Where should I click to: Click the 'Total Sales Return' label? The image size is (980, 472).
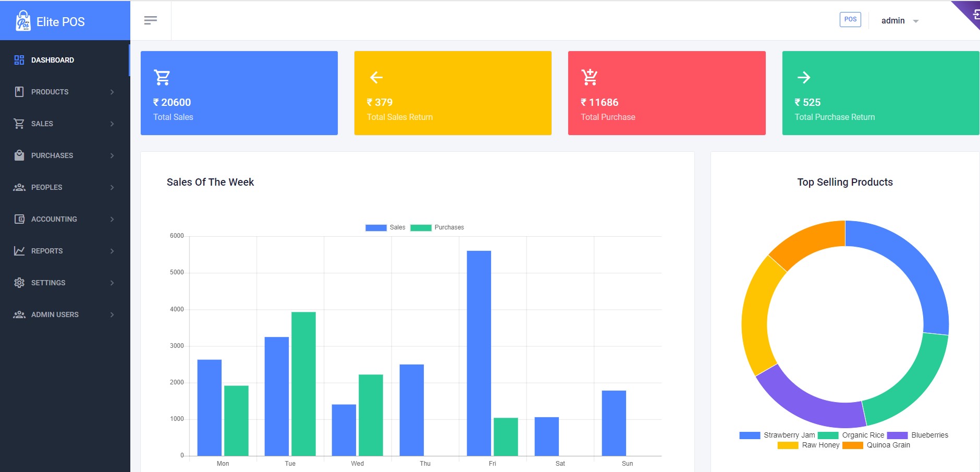click(x=400, y=117)
